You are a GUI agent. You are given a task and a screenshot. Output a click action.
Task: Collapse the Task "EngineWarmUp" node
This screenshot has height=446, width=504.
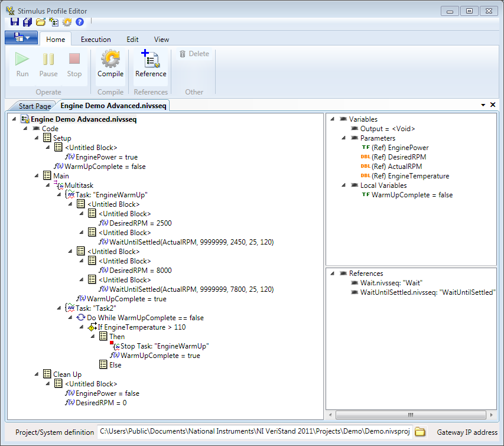pos(58,195)
